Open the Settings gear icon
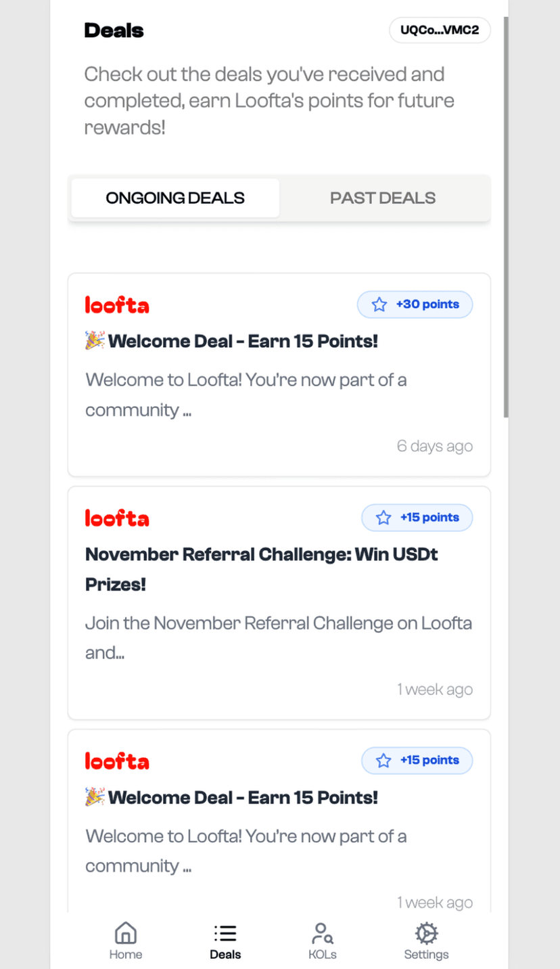Image resolution: width=560 pixels, height=969 pixels. tap(426, 934)
